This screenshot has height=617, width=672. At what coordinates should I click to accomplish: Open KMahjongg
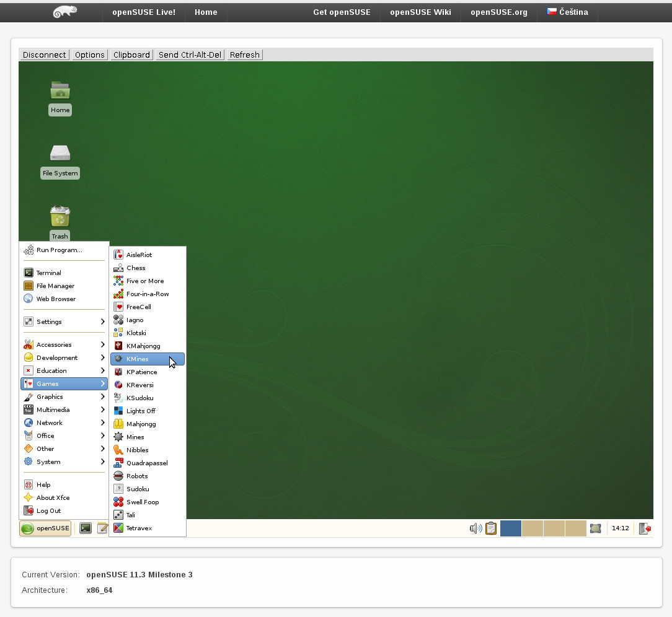coord(148,346)
